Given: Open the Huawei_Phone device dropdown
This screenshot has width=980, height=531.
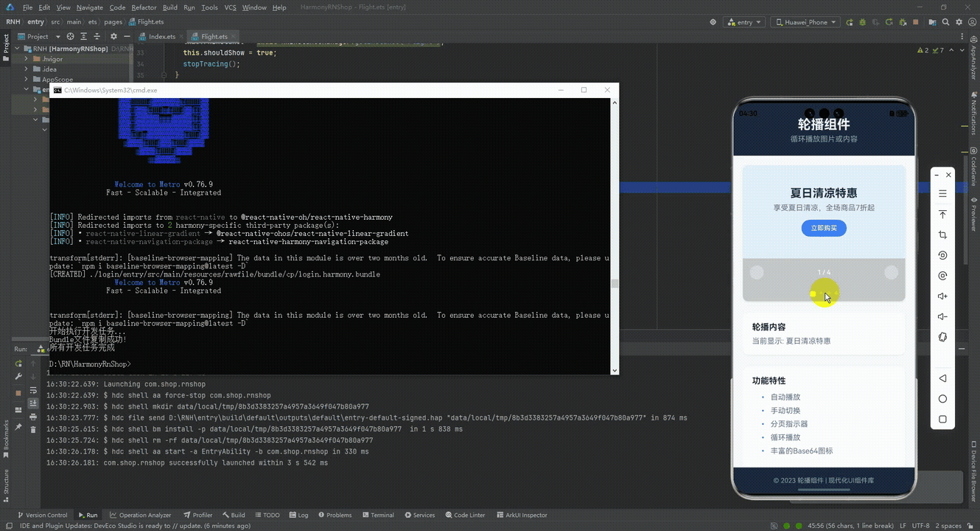Looking at the screenshot, I should [x=805, y=22].
